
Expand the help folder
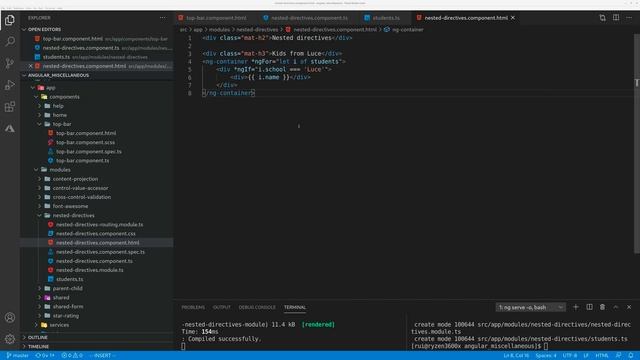point(58,106)
